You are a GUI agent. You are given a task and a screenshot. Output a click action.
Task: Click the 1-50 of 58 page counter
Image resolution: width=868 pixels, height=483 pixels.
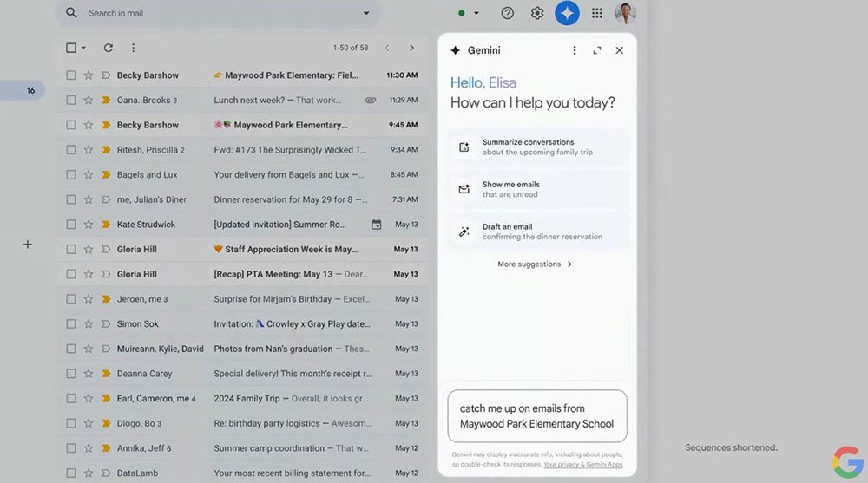[x=351, y=49]
